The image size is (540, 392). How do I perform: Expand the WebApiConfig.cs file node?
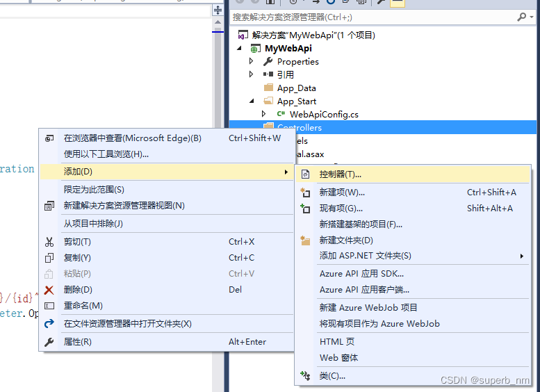tap(264, 114)
